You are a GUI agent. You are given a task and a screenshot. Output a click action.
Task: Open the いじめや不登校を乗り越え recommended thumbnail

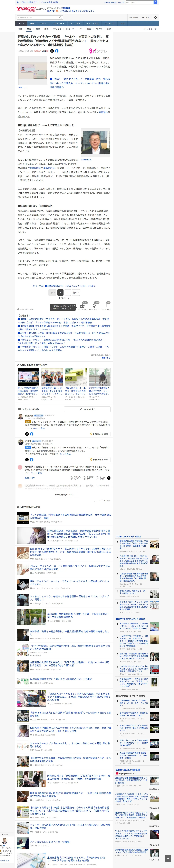pyautogui.click(x=99, y=377)
